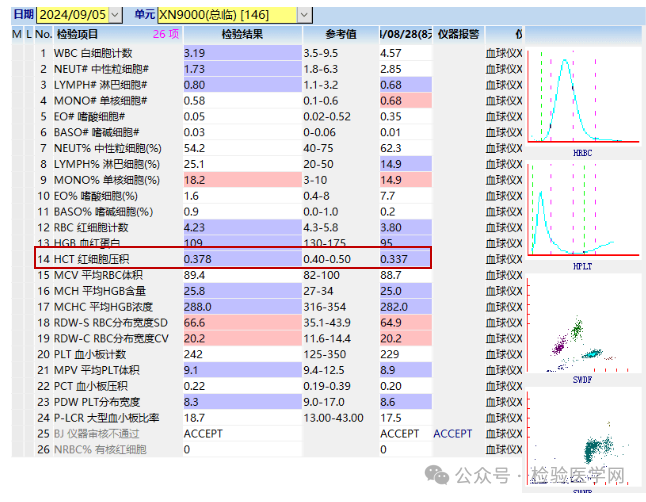Screen dimensions: 646x502
Task: Select the RDW-C RBC分布宽度CV row
Action: pyautogui.click(x=268, y=338)
